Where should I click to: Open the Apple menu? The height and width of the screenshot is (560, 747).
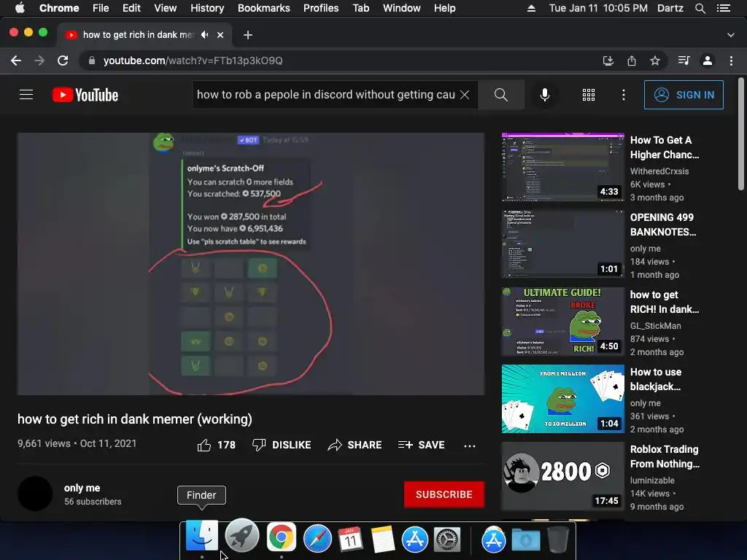pos(20,8)
